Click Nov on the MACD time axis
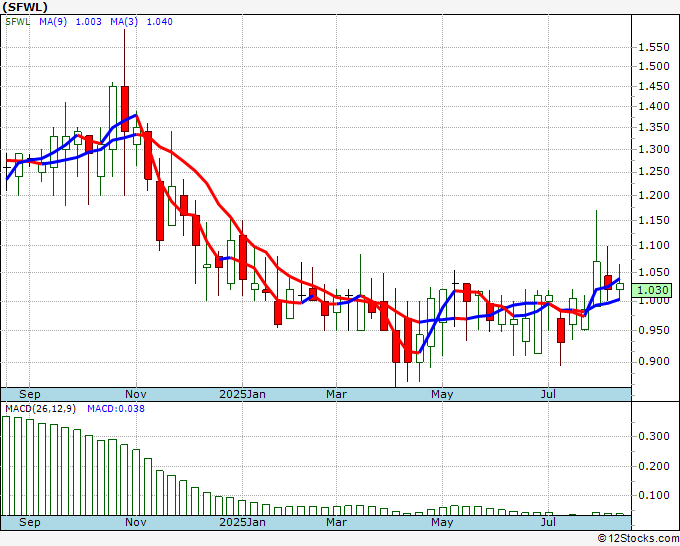Viewport: 680px width, 546px height. [x=136, y=522]
